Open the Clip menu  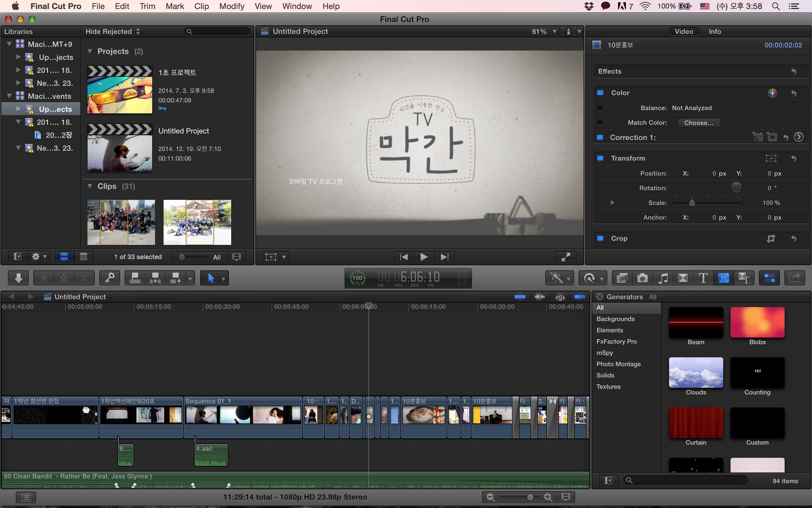201,6
